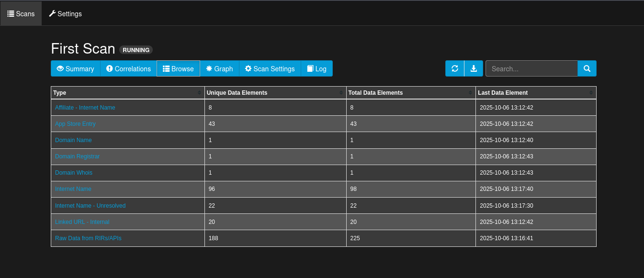Click the download data icon button

pyautogui.click(x=474, y=68)
